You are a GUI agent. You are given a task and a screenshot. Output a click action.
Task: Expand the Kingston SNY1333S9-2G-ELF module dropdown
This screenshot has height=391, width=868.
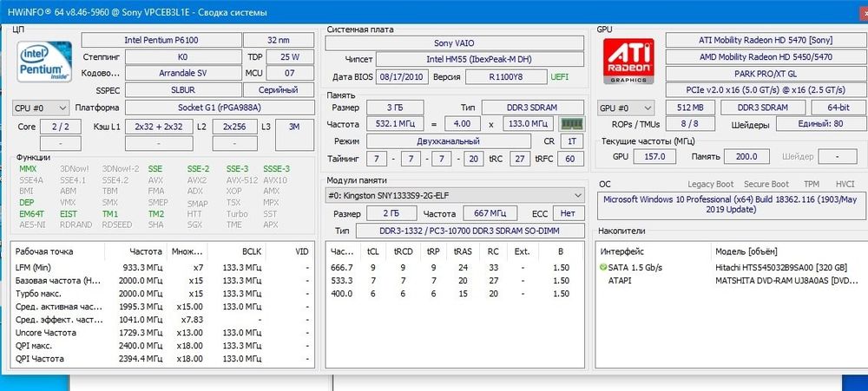[x=455, y=195]
